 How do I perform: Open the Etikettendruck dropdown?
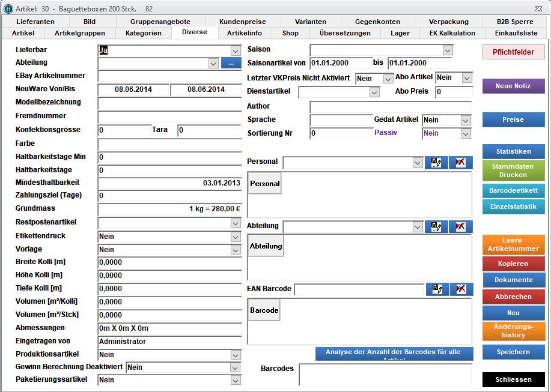pos(236,237)
